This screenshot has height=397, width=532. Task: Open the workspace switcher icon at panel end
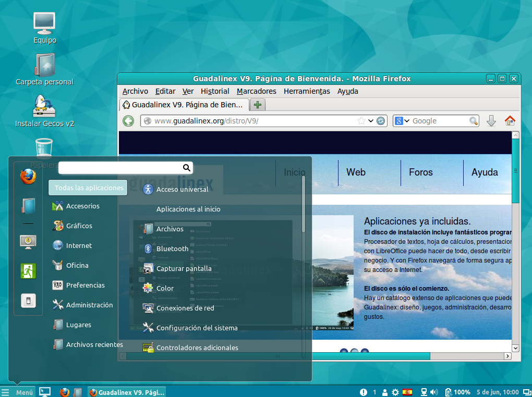tap(527, 392)
